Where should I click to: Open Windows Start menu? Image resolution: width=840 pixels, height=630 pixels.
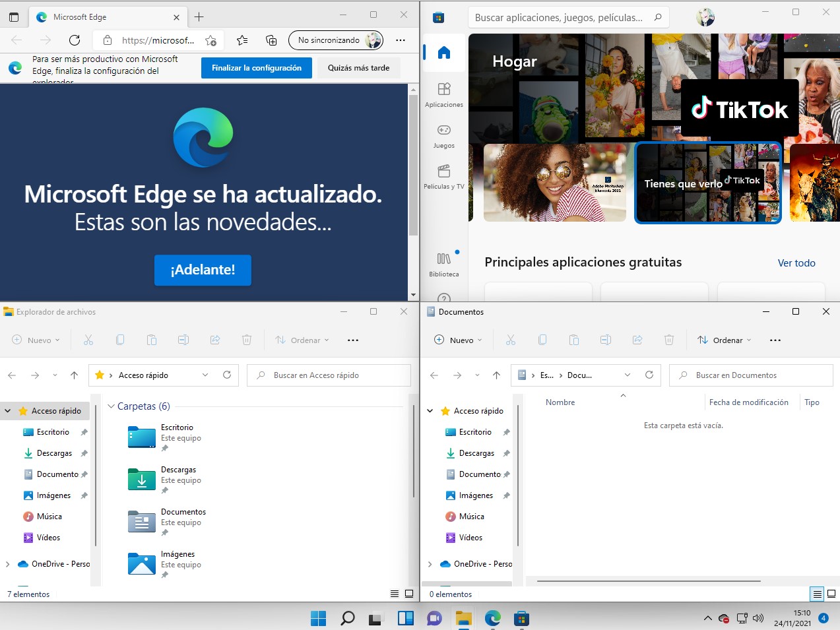(x=318, y=618)
